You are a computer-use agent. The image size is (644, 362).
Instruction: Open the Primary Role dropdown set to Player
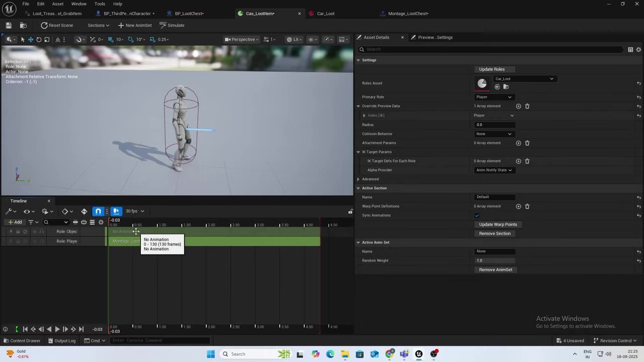[494, 97]
